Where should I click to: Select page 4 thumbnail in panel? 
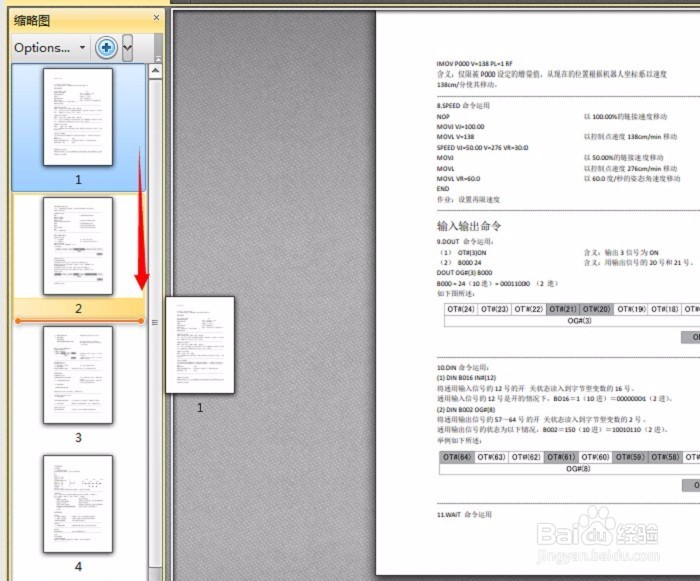click(78, 504)
